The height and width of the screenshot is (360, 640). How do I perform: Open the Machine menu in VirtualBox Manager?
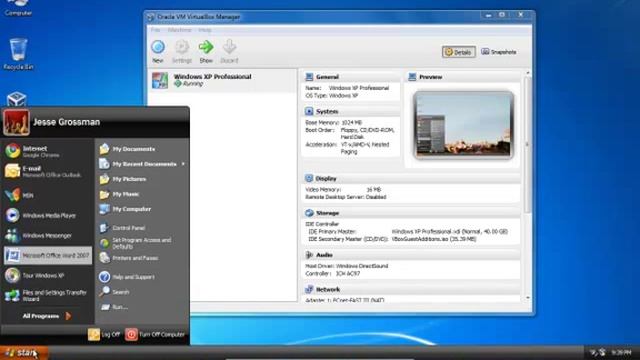(180, 30)
